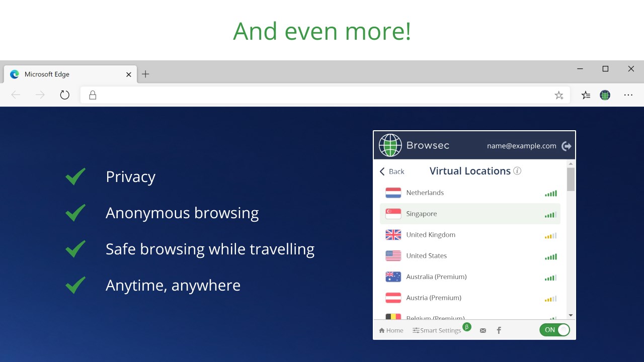Click the United Kingdom flag icon
Viewport: 644px width, 362px height.
pos(393,235)
